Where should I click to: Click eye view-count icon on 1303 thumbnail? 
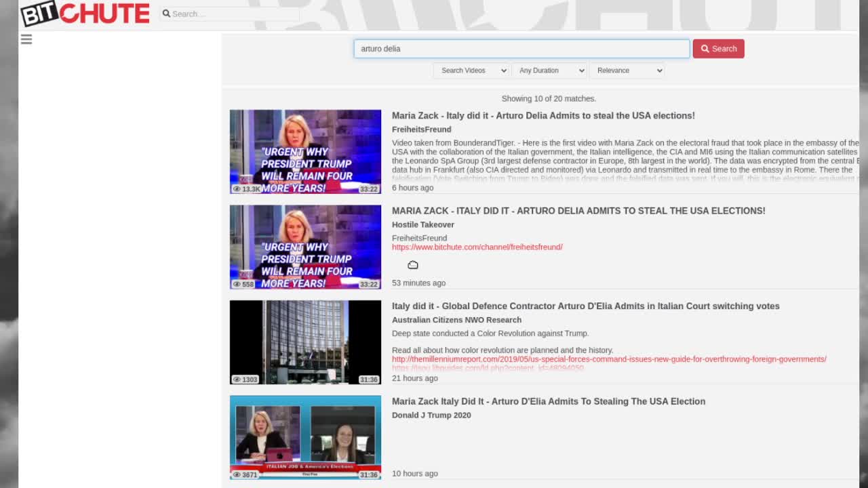237,380
